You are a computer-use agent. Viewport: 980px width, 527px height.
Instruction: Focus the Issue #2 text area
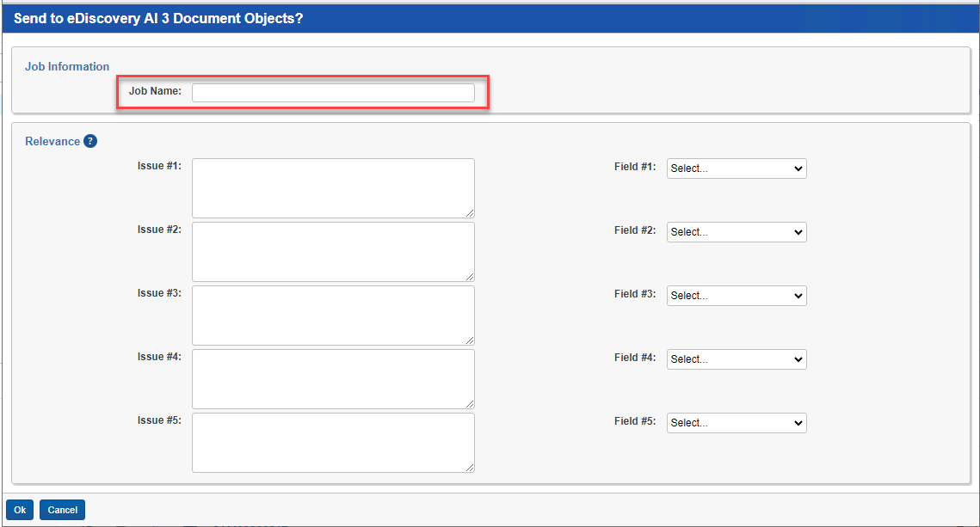(x=333, y=252)
